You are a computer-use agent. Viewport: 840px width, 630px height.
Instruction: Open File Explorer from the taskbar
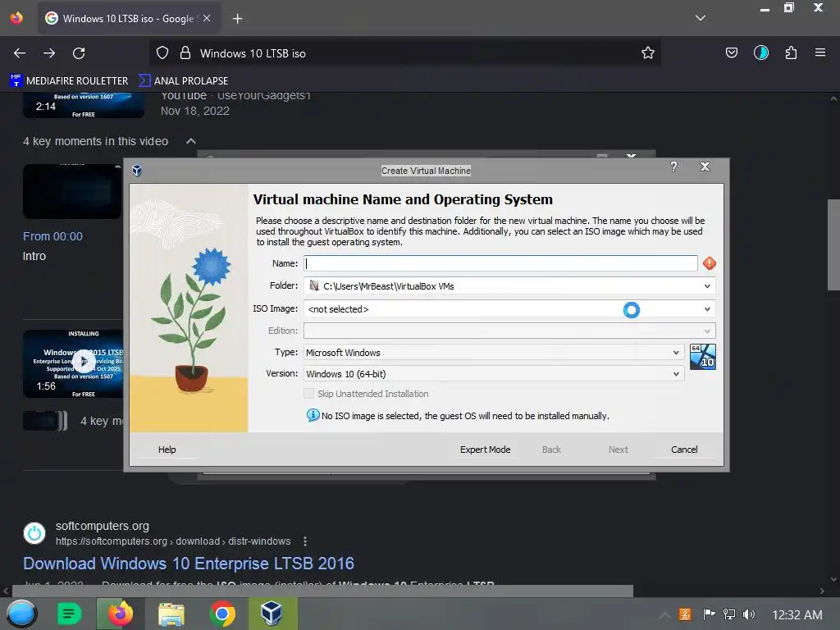point(171,614)
